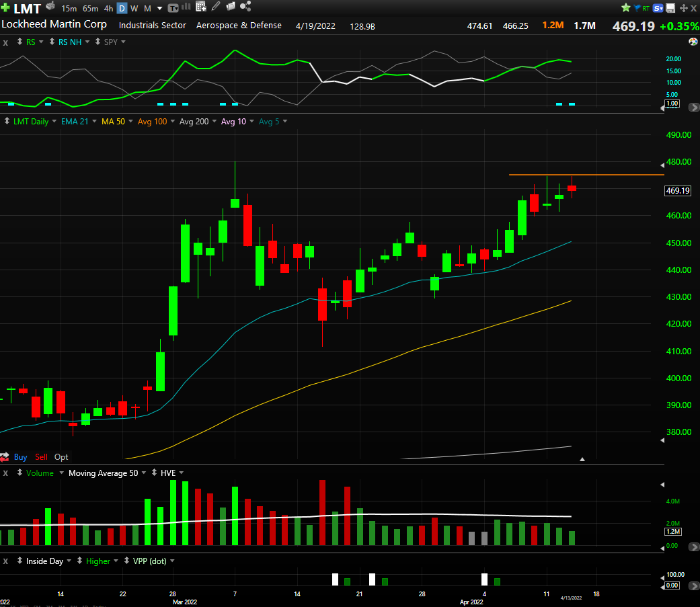Open the Avg 5 dropdown
The image size is (700, 607).
(285, 122)
